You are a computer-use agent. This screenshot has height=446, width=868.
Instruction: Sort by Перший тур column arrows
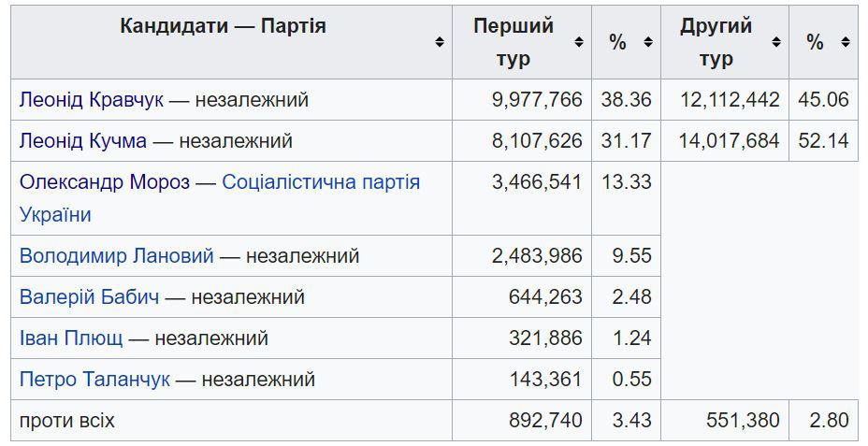579,42
